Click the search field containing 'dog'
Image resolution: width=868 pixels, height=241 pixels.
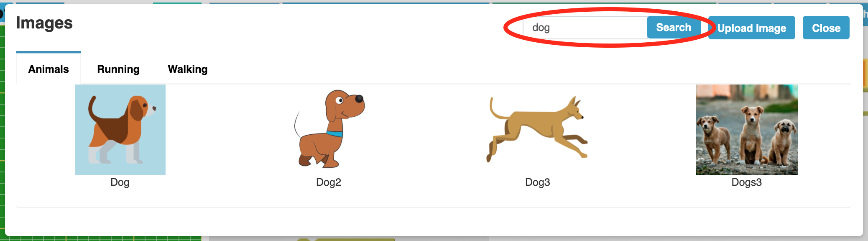[x=585, y=28]
